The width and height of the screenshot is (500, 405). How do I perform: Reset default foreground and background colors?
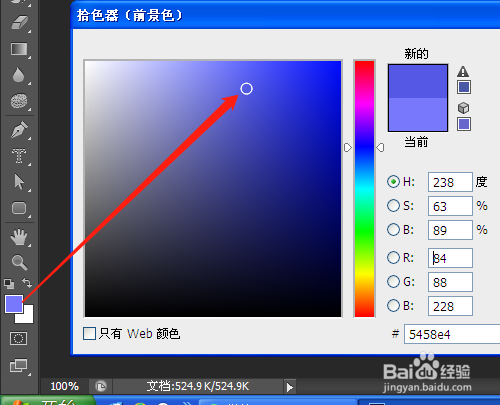pyautogui.click(x=9, y=284)
